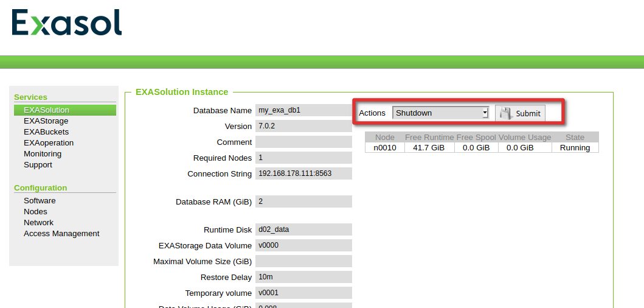Screen dimensions: 644x308
Task: Click node n0010 in the table
Action: click(x=385, y=148)
